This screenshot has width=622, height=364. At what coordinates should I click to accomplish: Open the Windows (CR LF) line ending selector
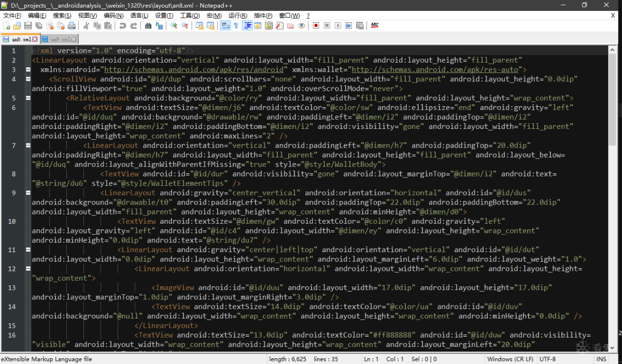(x=510, y=359)
